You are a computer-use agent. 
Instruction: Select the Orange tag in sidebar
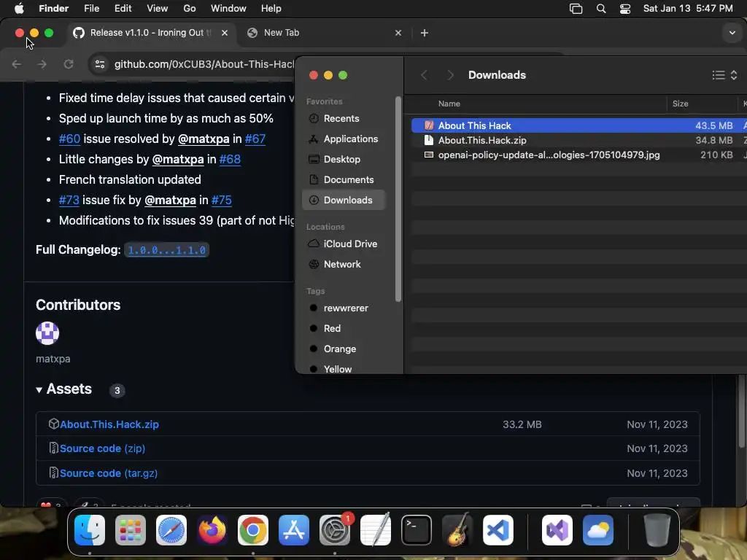343,349
